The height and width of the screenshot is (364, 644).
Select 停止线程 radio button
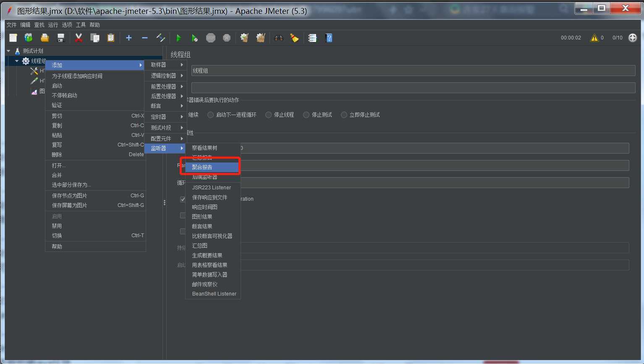tap(269, 115)
